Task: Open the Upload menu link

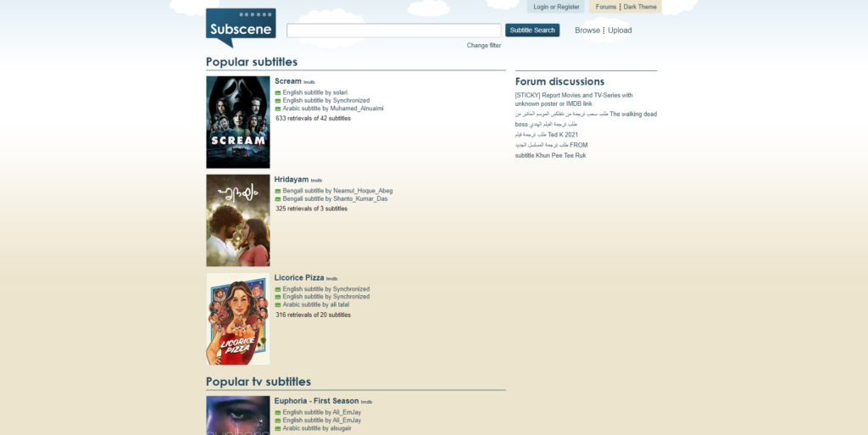Action: click(620, 31)
